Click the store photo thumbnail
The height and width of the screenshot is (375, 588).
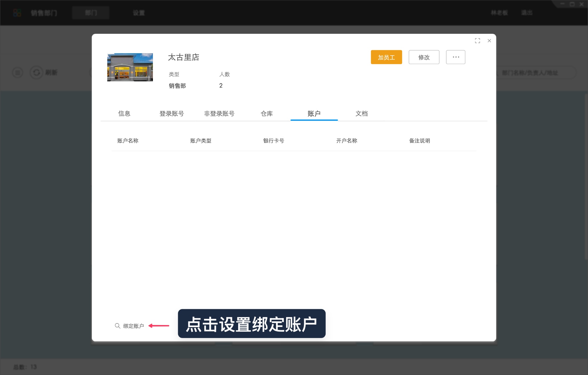pyautogui.click(x=130, y=67)
